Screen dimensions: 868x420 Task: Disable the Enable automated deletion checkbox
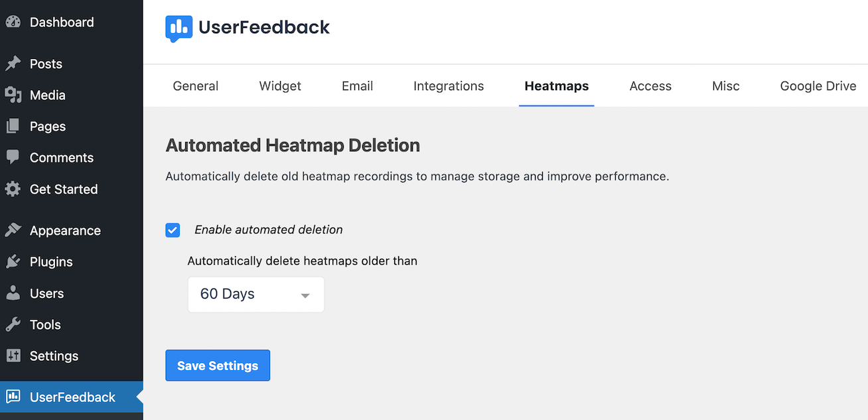point(173,230)
